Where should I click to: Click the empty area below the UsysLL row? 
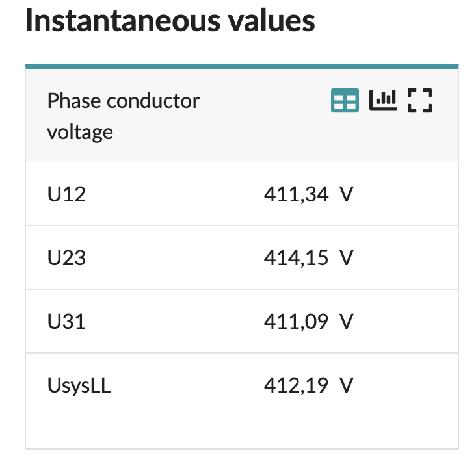click(x=241, y=429)
